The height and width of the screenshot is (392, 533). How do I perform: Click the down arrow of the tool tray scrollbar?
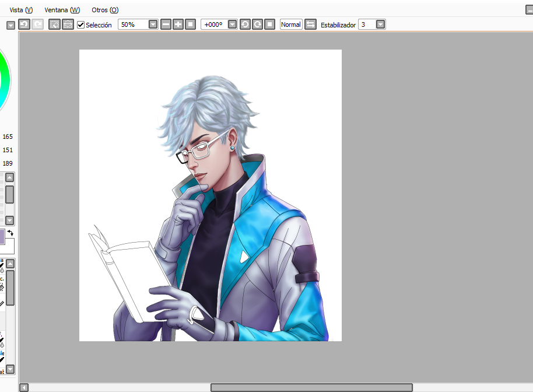pyautogui.click(x=10, y=369)
